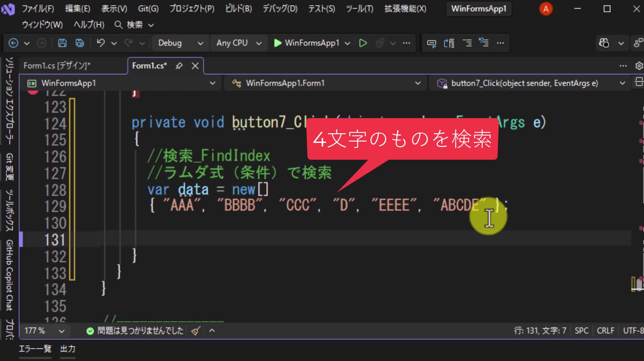Close the Form1.cs tab
The height and width of the screenshot is (361, 644).
[x=195, y=66]
